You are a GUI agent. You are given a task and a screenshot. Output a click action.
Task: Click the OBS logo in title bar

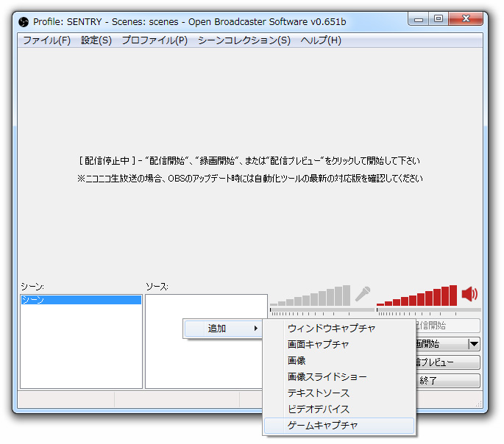coord(24,22)
